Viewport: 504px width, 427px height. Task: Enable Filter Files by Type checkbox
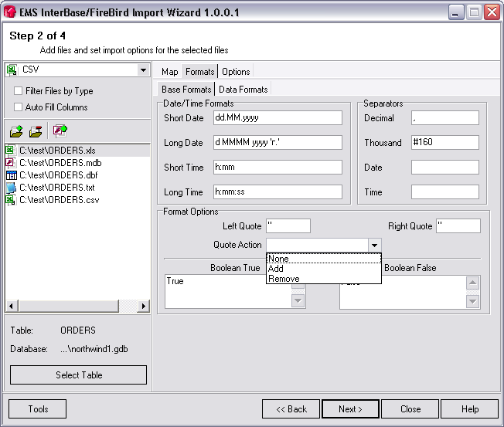pos(18,91)
